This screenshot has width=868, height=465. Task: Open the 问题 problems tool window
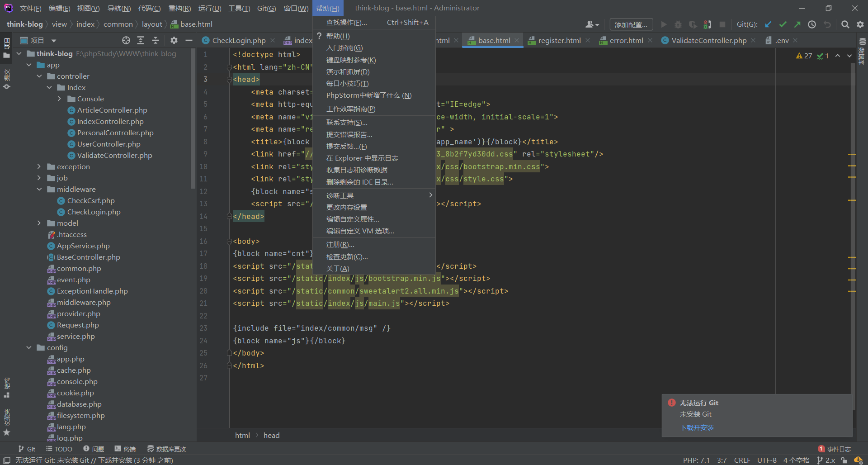coord(94,449)
